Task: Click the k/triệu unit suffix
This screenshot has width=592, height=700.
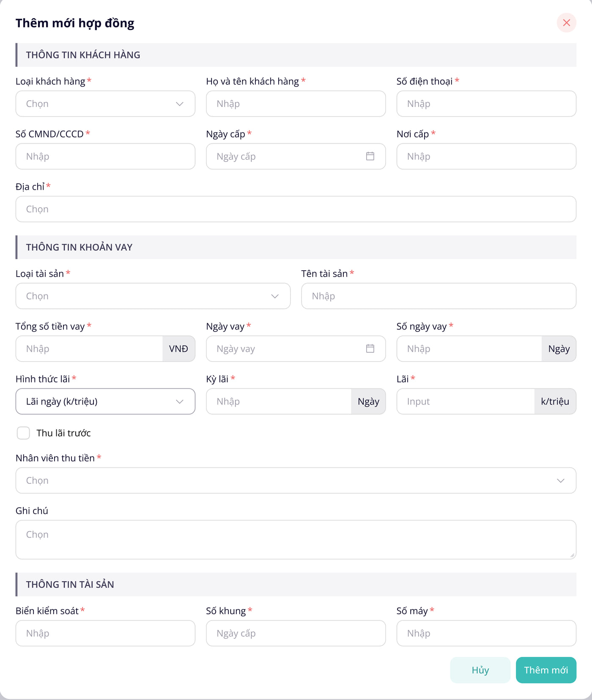Action: pos(555,401)
